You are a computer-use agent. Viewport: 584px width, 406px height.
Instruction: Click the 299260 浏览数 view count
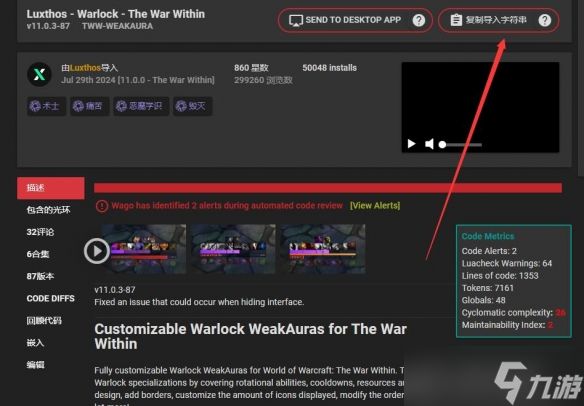[263, 80]
